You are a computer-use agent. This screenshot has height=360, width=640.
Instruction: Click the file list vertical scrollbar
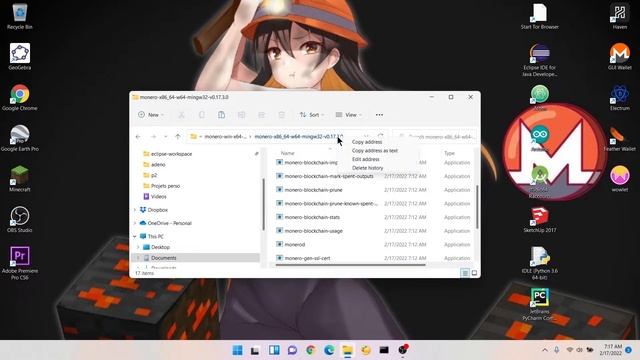click(x=477, y=207)
